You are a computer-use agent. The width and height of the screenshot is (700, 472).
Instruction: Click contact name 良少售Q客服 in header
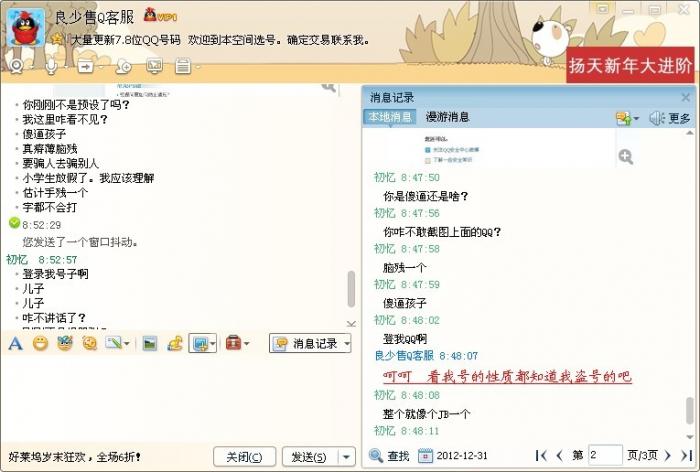coord(94,17)
